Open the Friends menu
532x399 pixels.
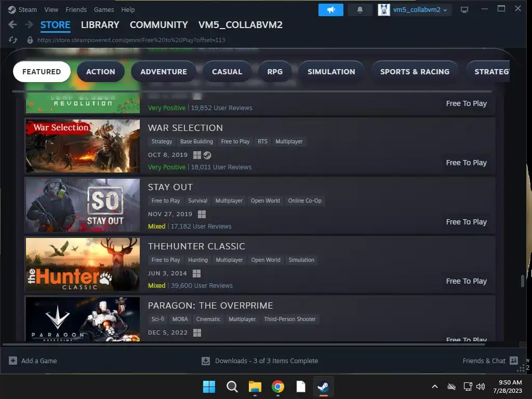tap(76, 10)
